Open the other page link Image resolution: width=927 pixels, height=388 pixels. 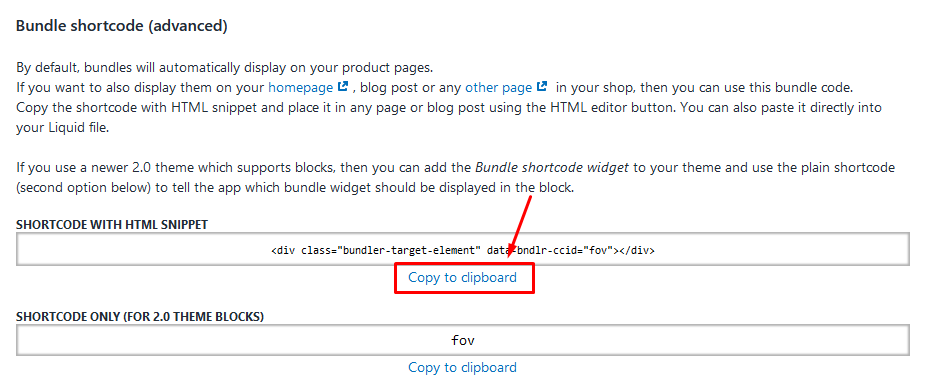(x=498, y=88)
